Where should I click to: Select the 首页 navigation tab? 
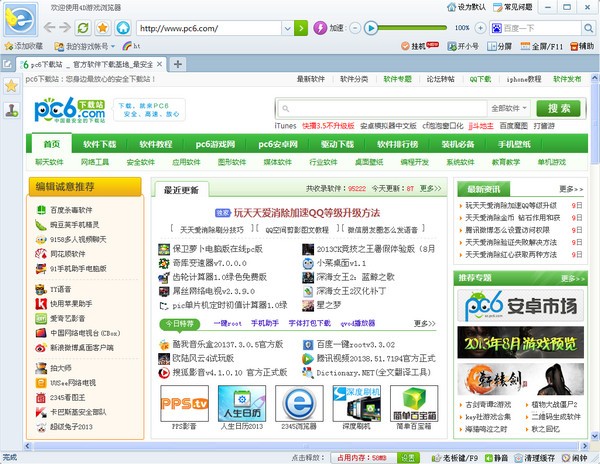52,144
